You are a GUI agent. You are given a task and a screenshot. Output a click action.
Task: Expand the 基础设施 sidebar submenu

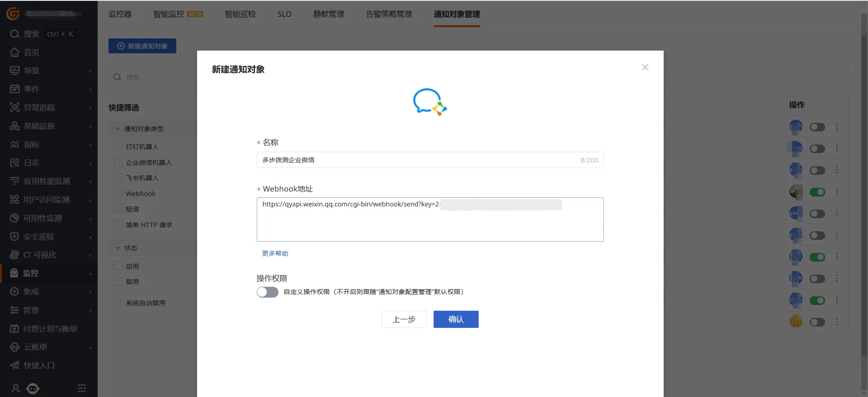[x=90, y=126]
